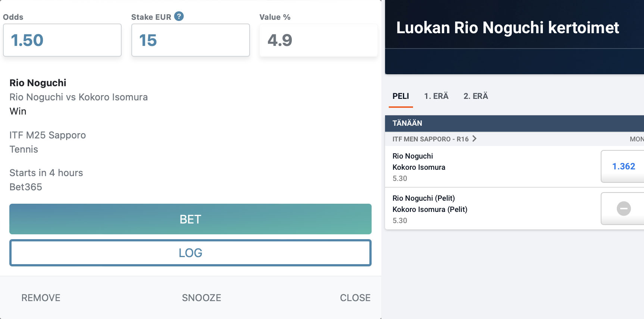Click the suspended odds minus icon
The image size is (644, 319).
[623, 209]
